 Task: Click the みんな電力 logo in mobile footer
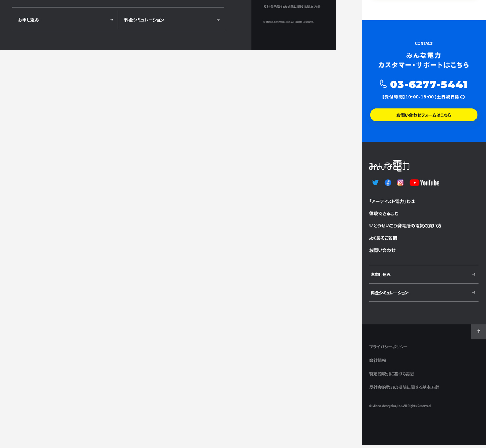point(389,166)
